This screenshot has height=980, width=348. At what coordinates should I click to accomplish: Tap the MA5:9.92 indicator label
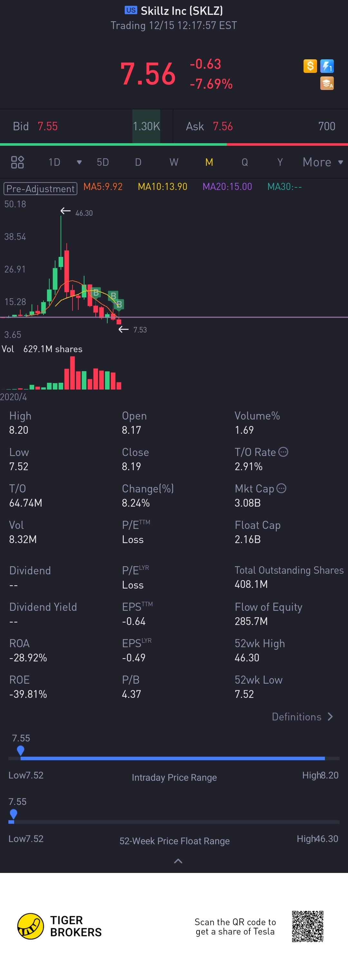tap(103, 186)
